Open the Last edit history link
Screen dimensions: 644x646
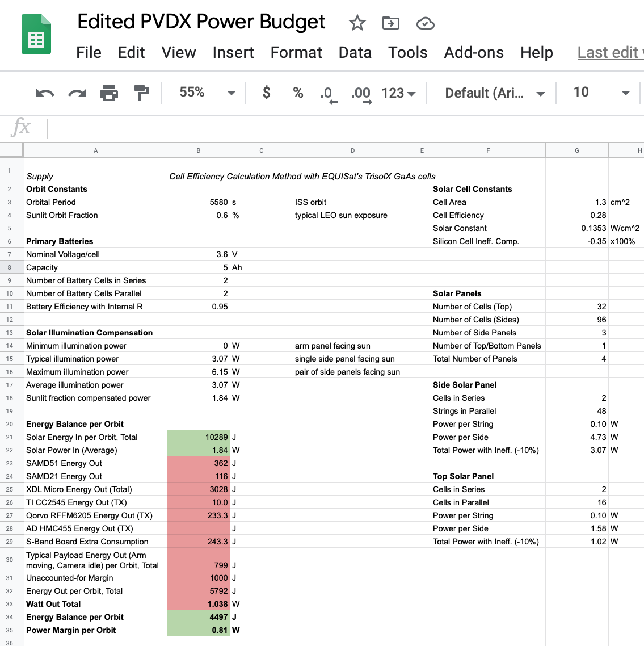[609, 53]
